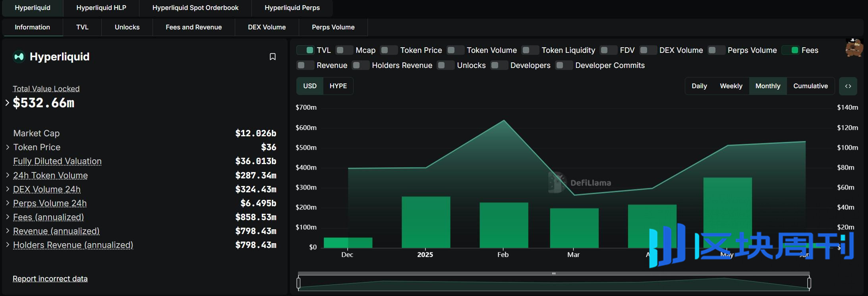Open the Hyperliquid Perps tab
Screen dimensions: 868x296
click(x=292, y=8)
